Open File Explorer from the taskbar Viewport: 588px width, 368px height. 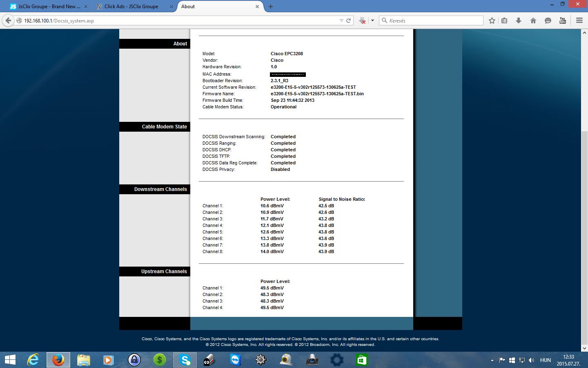click(83, 360)
